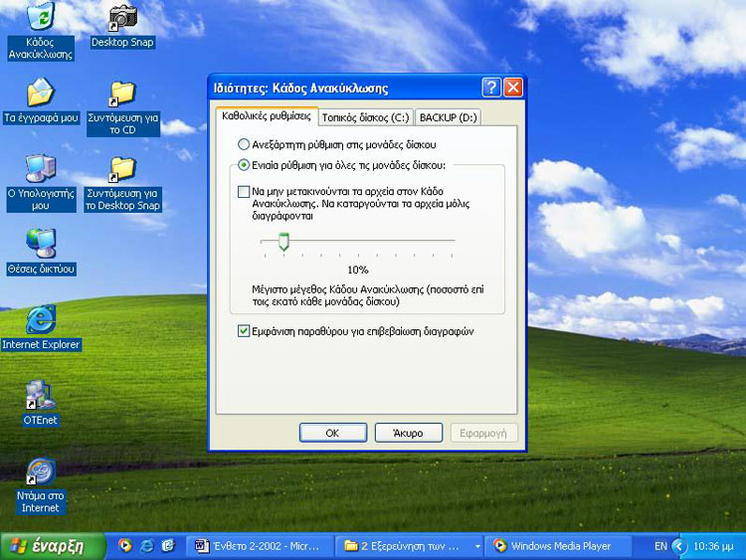Open grouped Εξερεύνηση taskbar button
Viewport: 746px width, 560px height.
click(410, 546)
